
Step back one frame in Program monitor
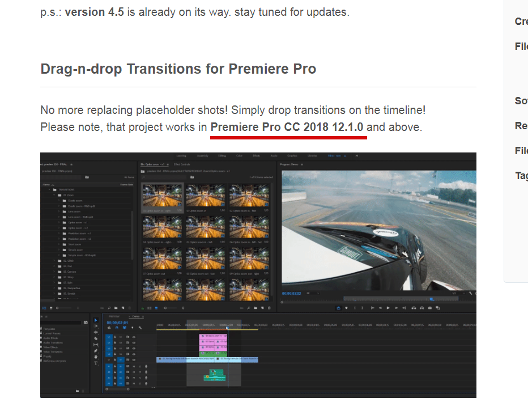(380, 308)
